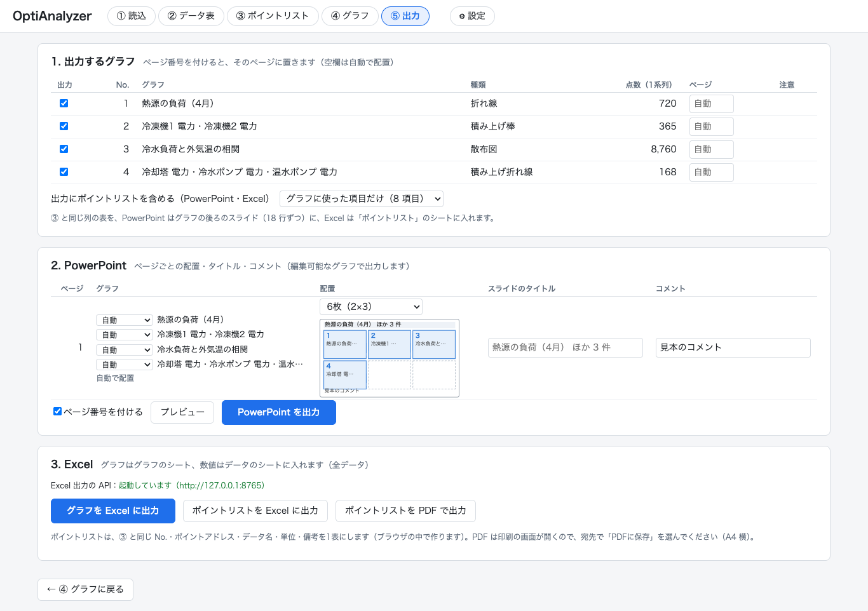
Task: Click the 168 point count cell
Action: click(668, 172)
